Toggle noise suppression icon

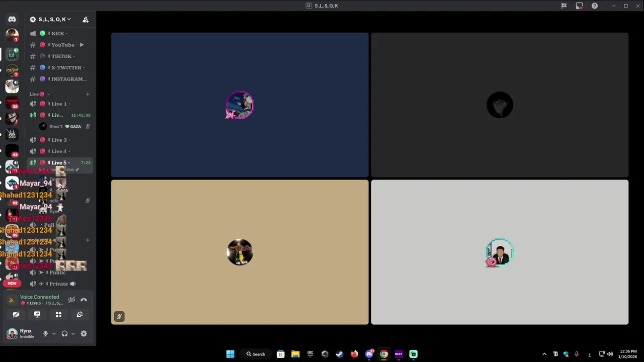coord(71,300)
